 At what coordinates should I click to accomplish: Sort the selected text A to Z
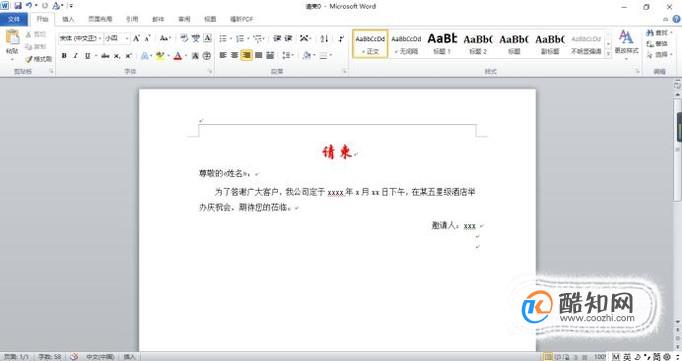[x=324, y=38]
